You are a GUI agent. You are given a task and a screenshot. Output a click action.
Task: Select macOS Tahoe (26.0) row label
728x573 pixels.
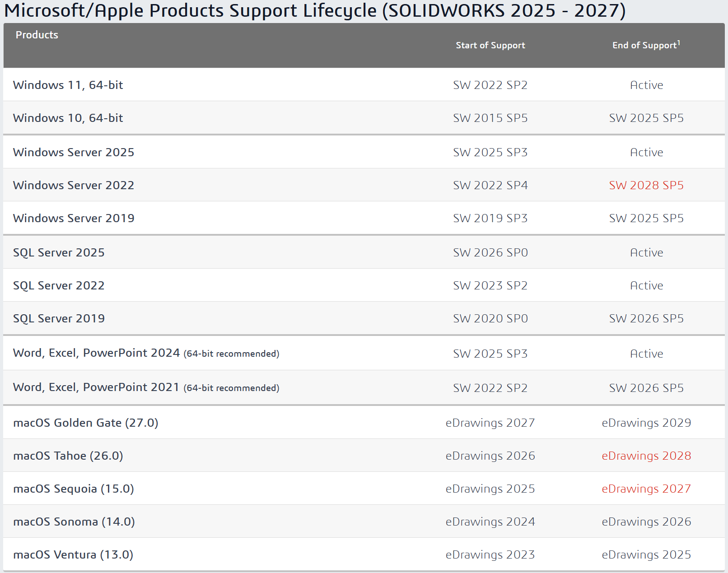point(68,456)
